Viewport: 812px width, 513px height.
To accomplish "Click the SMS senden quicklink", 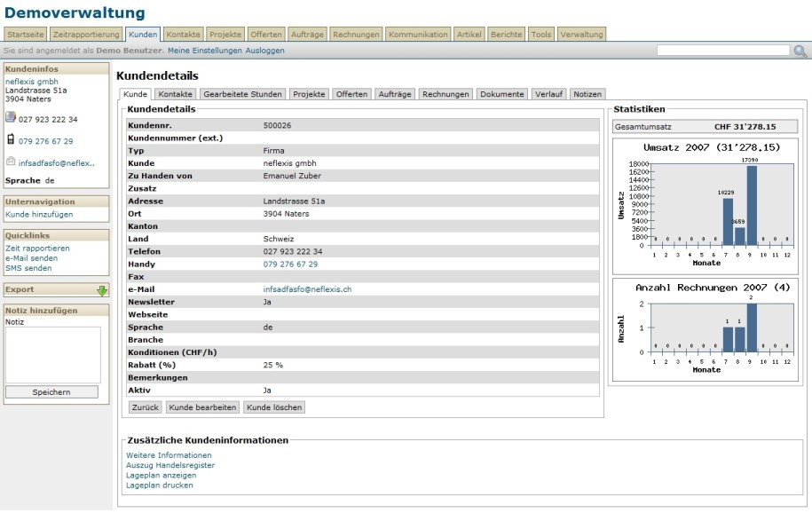I will pyautogui.click(x=28, y=268).
